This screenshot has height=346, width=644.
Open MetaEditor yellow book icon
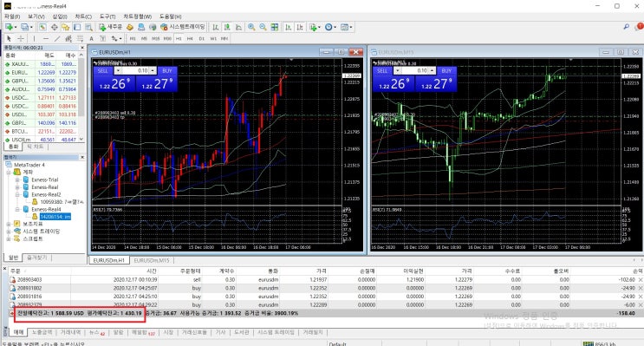130,27
